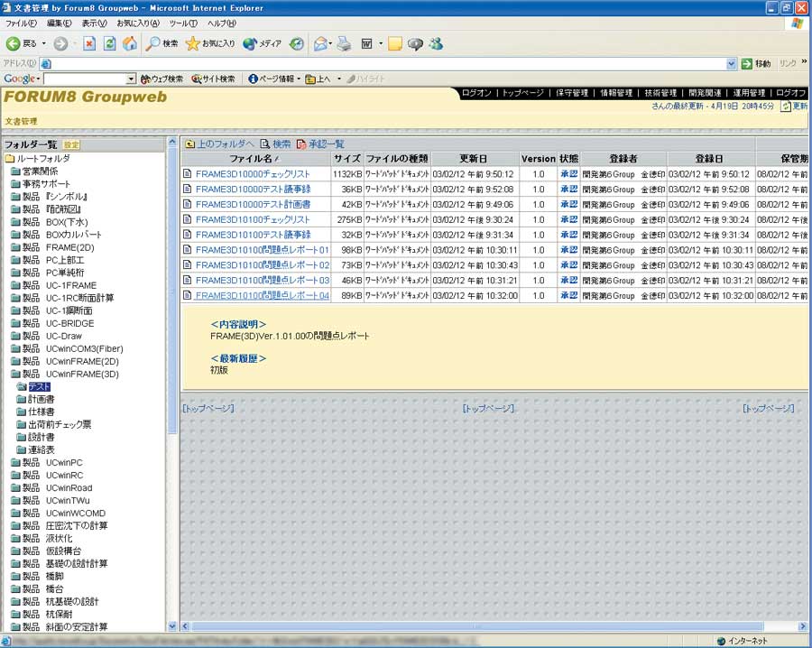Image resolution: width=812 pixels, height=648 pixels.
Task: Click the 移動 Go button
Action: pos(756,64)
